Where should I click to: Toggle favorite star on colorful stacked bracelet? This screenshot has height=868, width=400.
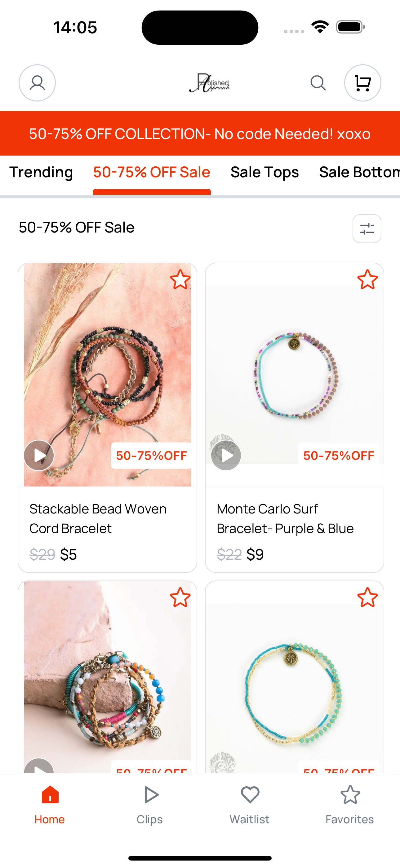pyautogui.click(x=180, y=597)
